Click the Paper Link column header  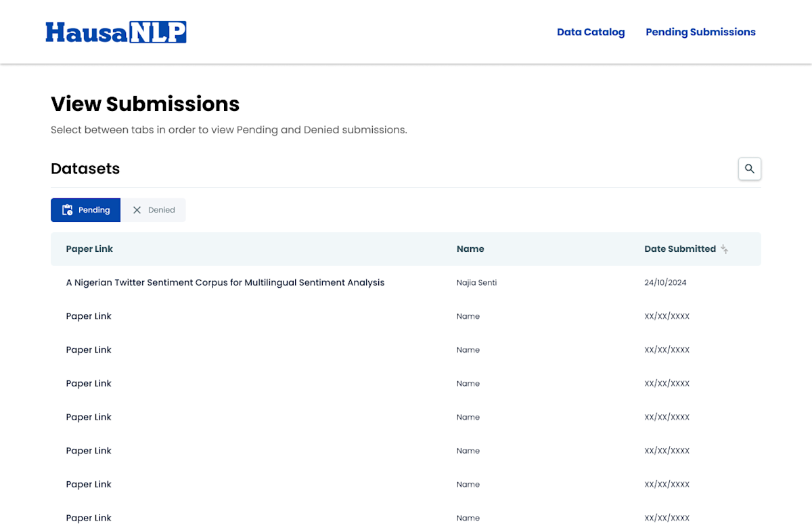click(89, 248)
